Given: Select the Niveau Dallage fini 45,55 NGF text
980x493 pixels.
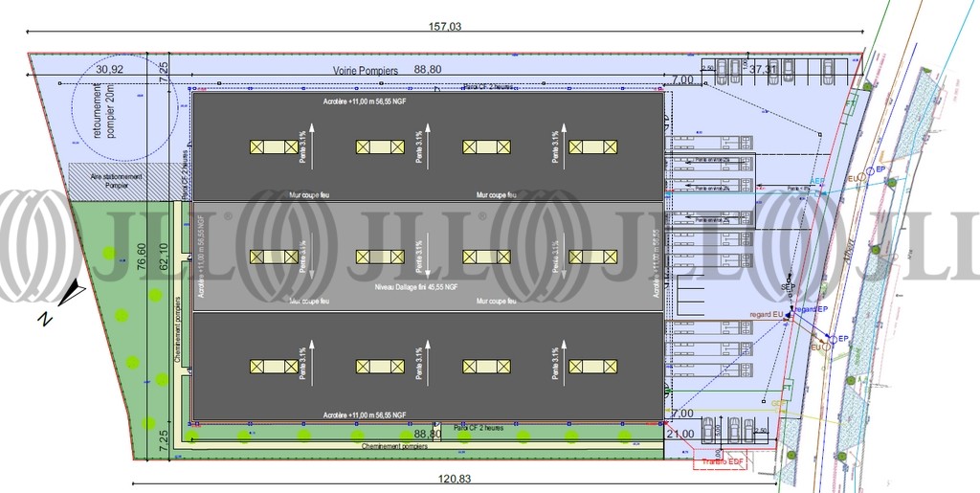Looking at the screenshot, I should [415, 285].
